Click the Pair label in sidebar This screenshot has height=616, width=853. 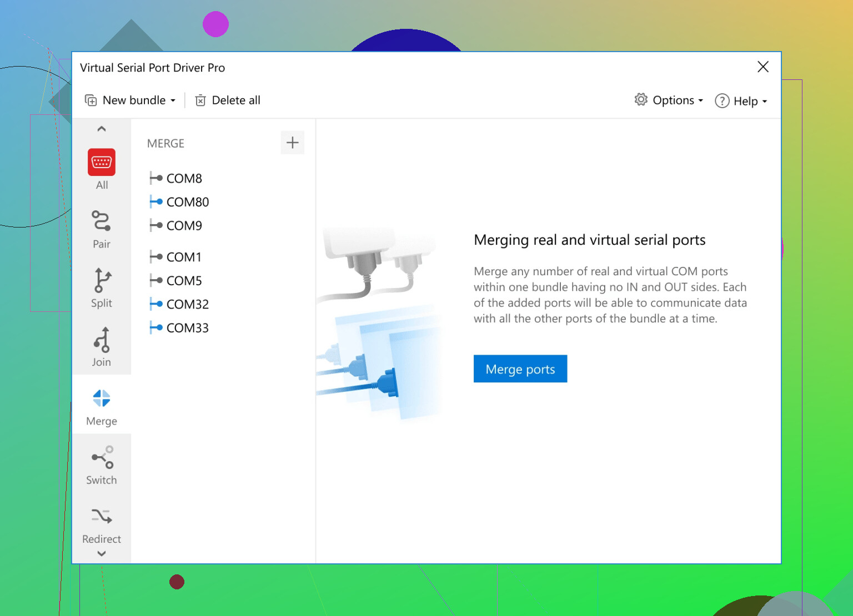pyautogui.click(x=102, y=244)
